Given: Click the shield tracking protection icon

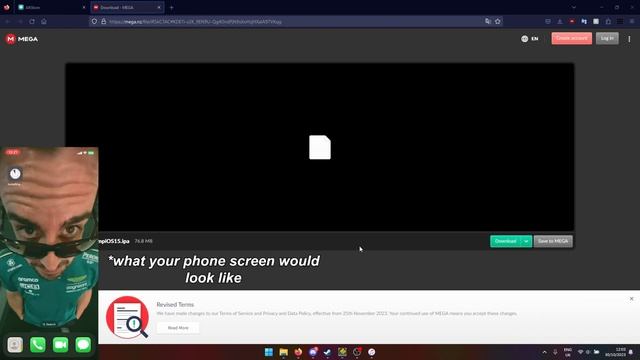Looking at the screenshot, I should point(94,21).
